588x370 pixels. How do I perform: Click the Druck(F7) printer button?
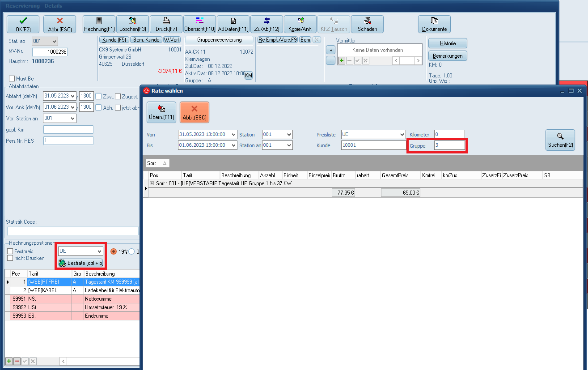(166, 24)
